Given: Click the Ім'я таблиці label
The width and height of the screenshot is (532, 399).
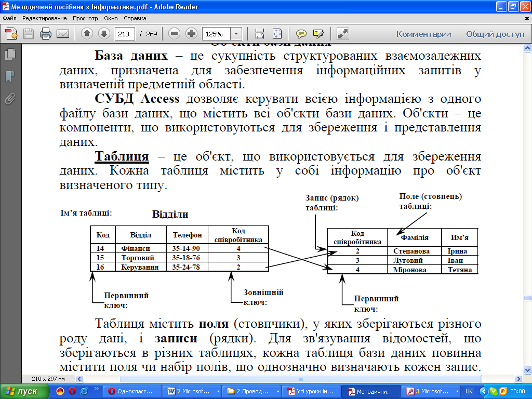Looking at the screenshot, I should click(86, 213).
